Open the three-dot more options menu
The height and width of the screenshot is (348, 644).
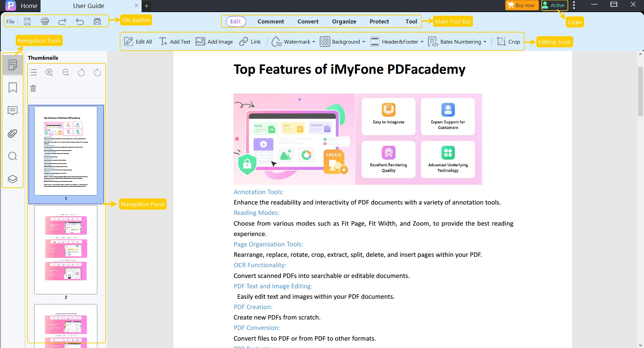[x=574, y=5]
